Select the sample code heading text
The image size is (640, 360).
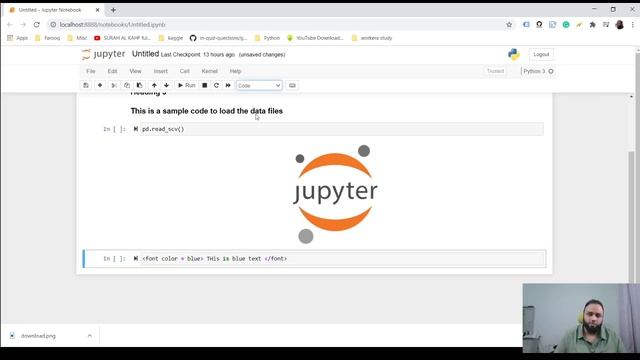[207, 111]
